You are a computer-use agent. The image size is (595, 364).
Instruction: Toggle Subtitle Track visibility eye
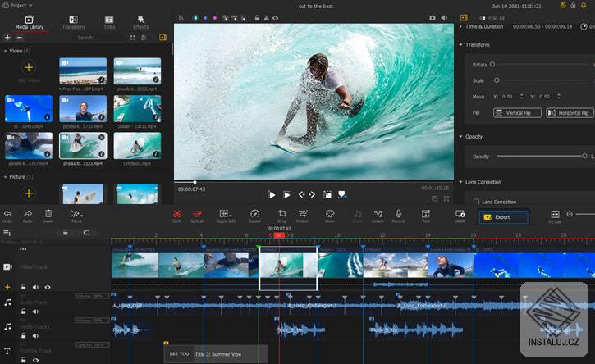point(35,360)
